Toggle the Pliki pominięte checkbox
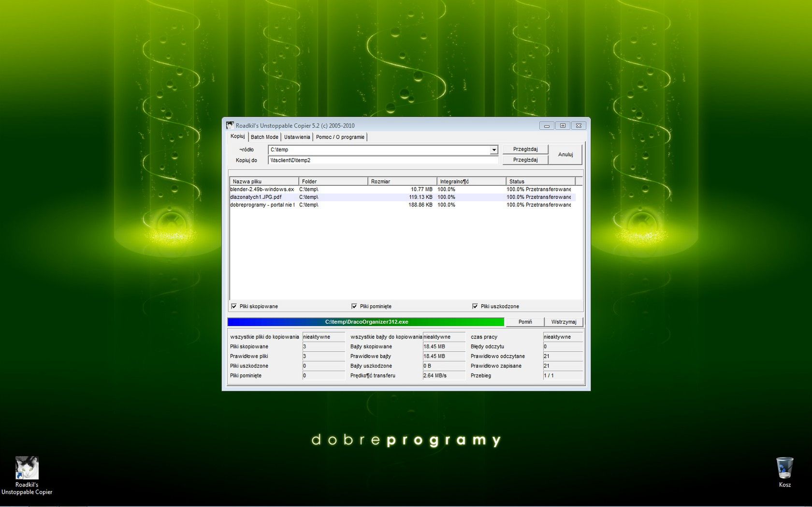Viewport: 812px width, 507px height. click(354, 306)
